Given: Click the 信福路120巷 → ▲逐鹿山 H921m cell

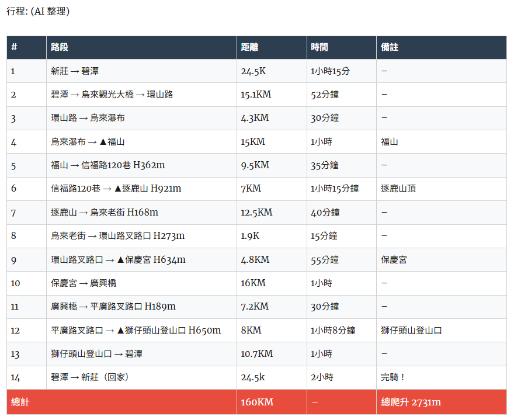Looking at the screenshot, I should (x=116, y=189).
